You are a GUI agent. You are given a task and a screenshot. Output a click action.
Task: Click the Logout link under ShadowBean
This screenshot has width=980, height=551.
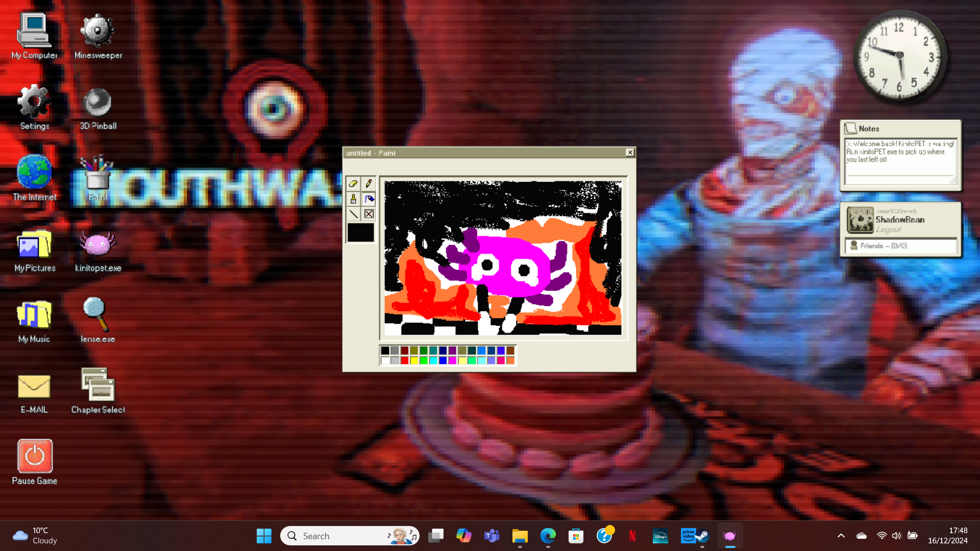pos(889,230)
